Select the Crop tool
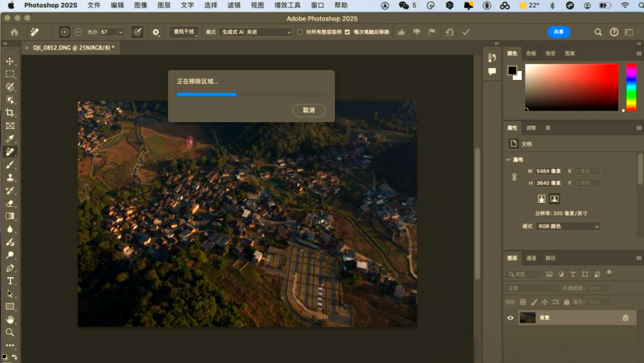Viewport: 644px width, 363px height. [x=10, y=113]
